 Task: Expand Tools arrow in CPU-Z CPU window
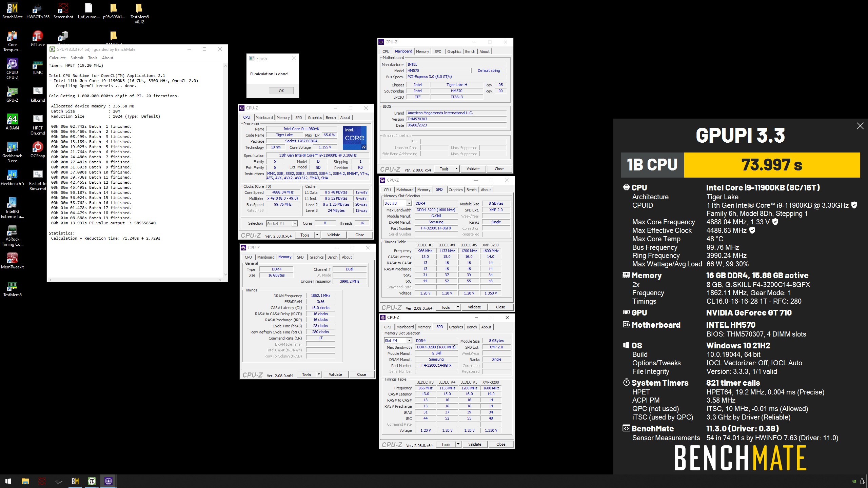pyautogui.click(x=317, y=235)
